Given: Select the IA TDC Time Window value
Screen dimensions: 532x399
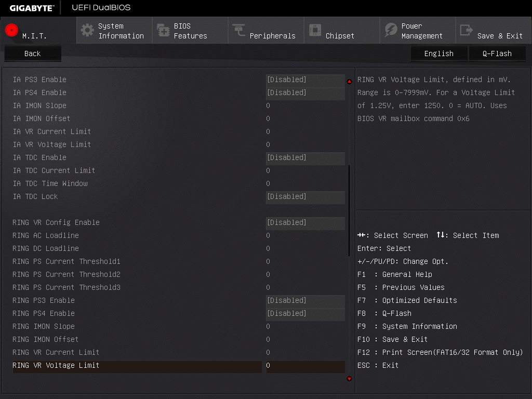Looking at the screenshot, I should (x=268, y=183).
